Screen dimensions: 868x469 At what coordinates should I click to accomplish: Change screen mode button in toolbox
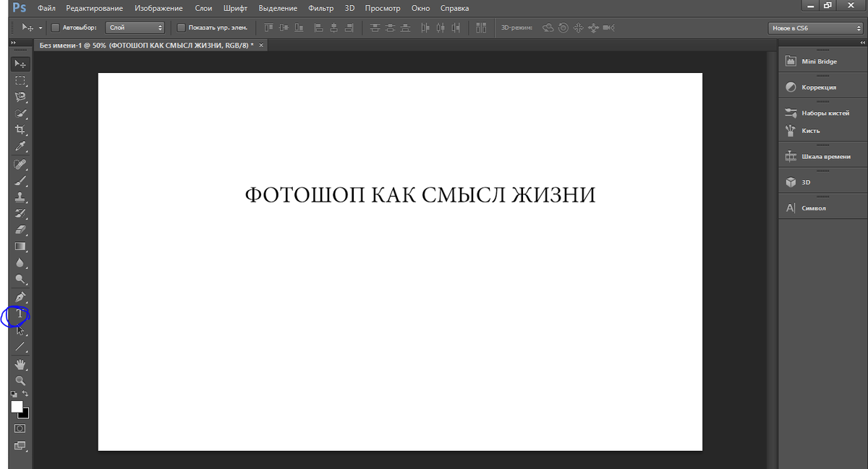[x=20, y=446]
